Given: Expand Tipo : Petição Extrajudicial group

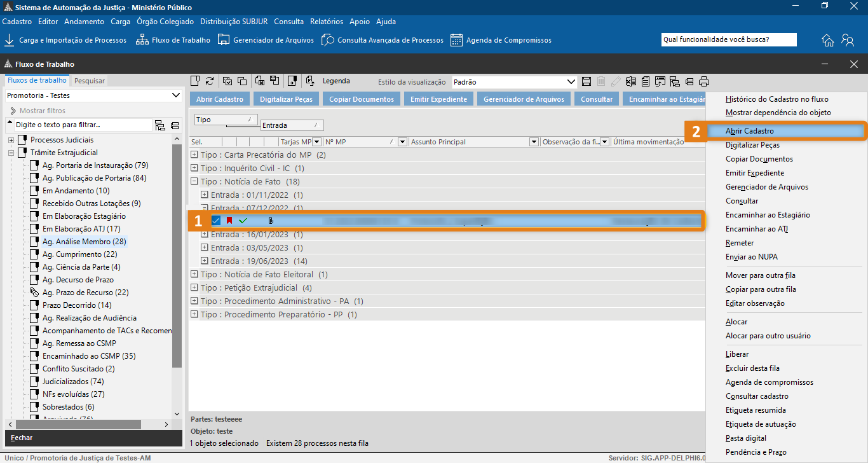Looking at the screenshot, I should tap(195, 288).
